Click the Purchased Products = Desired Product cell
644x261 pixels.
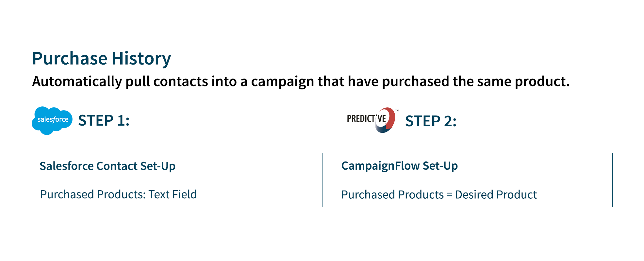pos(467,193)
